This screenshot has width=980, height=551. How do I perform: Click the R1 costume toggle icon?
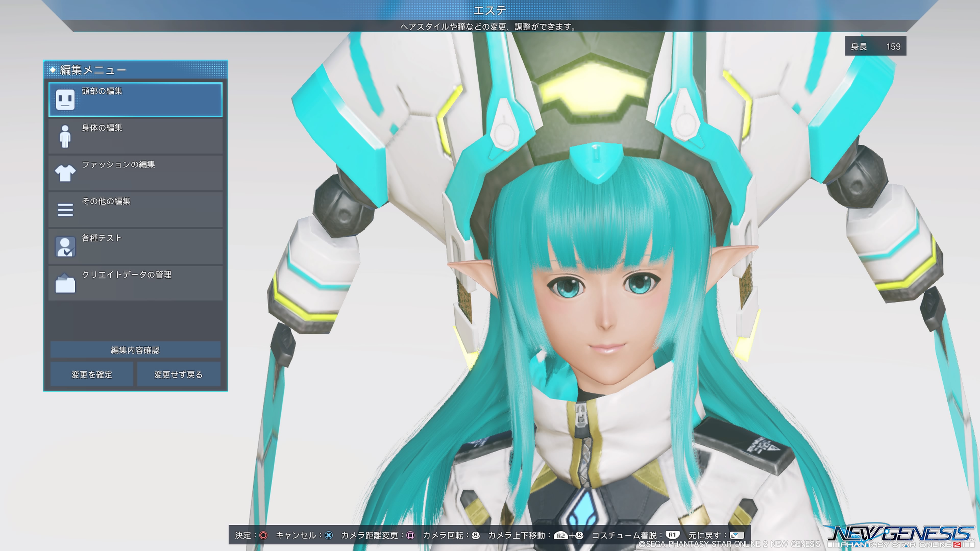click(x=672, y=535)
